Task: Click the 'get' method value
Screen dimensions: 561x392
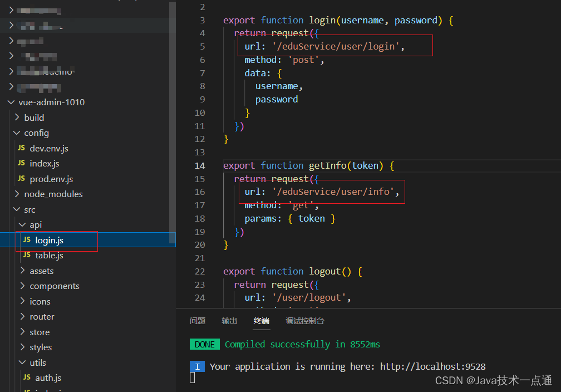Action: pos(301,205)
